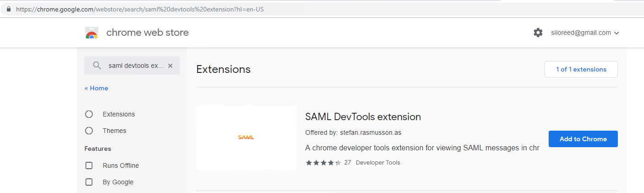Click the star rating icons
644x193 pixels.
tap(323, 162)
